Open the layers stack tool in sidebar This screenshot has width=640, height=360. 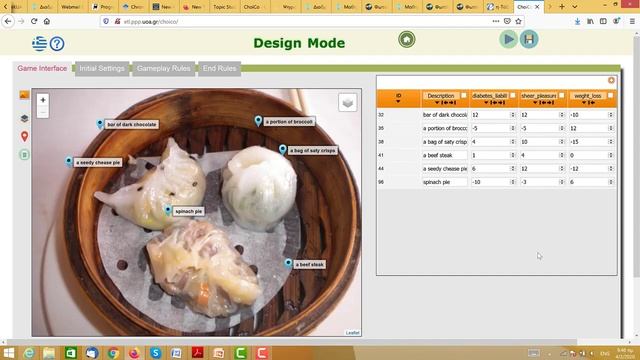click(x=24, y=118)
